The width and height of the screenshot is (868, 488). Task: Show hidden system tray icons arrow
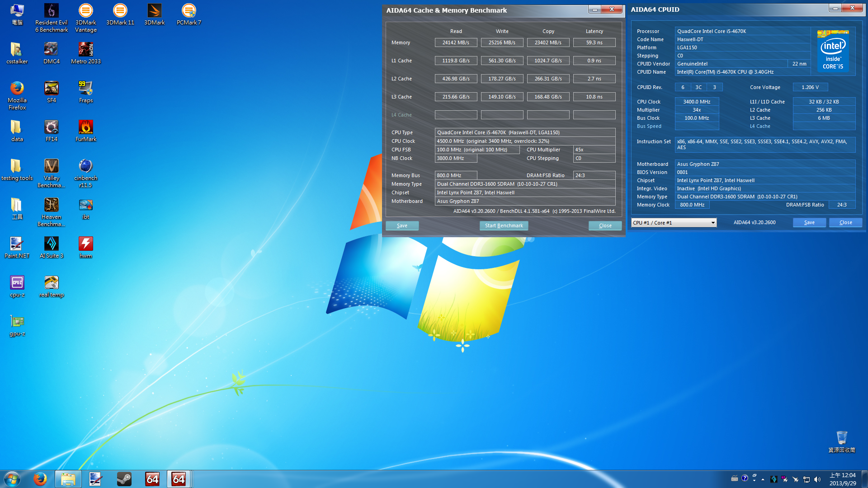pos(763,479)
